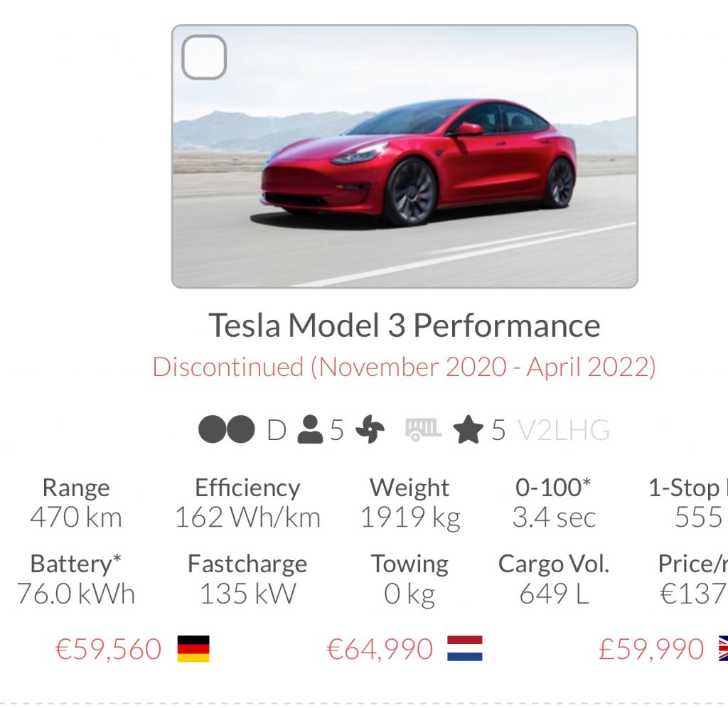Click the all-wheel drive two-circles icon
728x708 pixels.
(x=227, y=429)
